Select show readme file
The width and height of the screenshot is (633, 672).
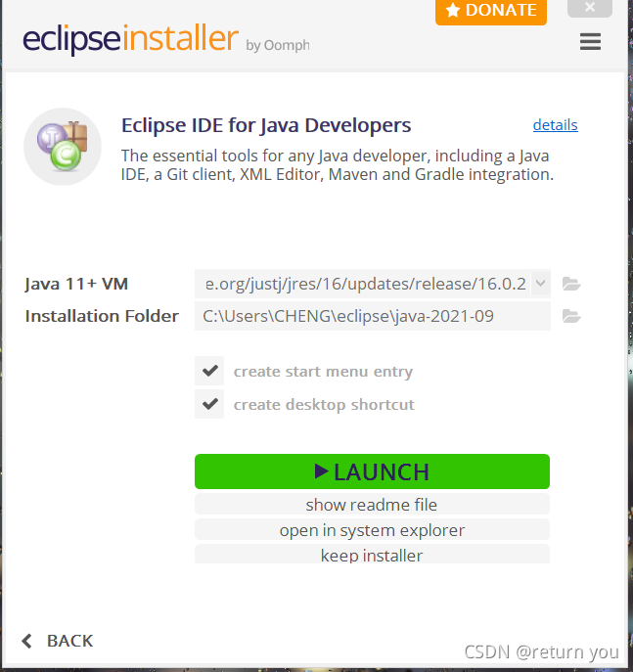click(372, 505)
